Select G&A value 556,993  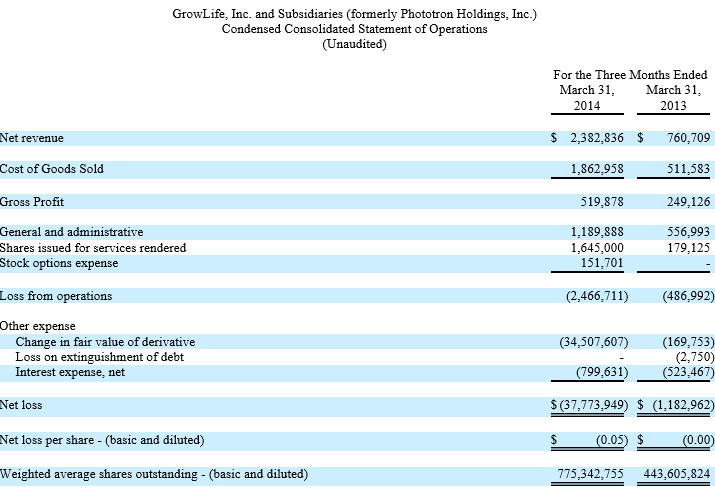pyautogui.click(x=689, y=232)
